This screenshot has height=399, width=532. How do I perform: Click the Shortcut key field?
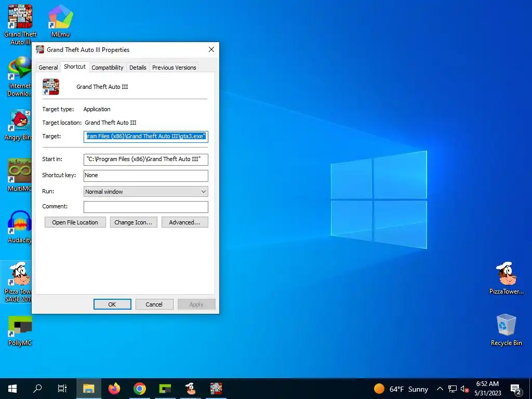(146, 176)
